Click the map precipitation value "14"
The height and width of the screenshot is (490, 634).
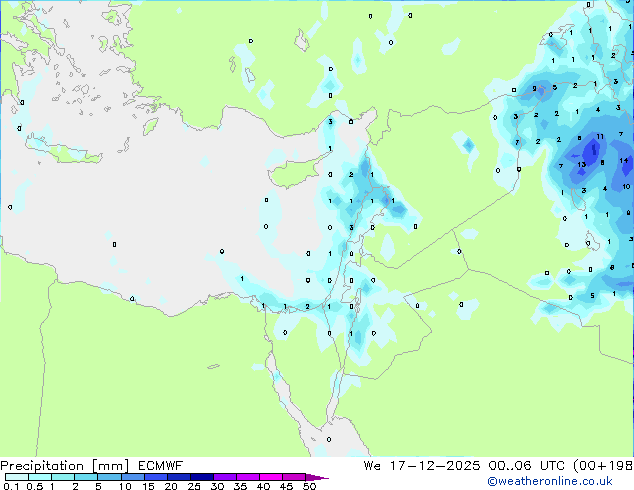click(x=623, y=161)
